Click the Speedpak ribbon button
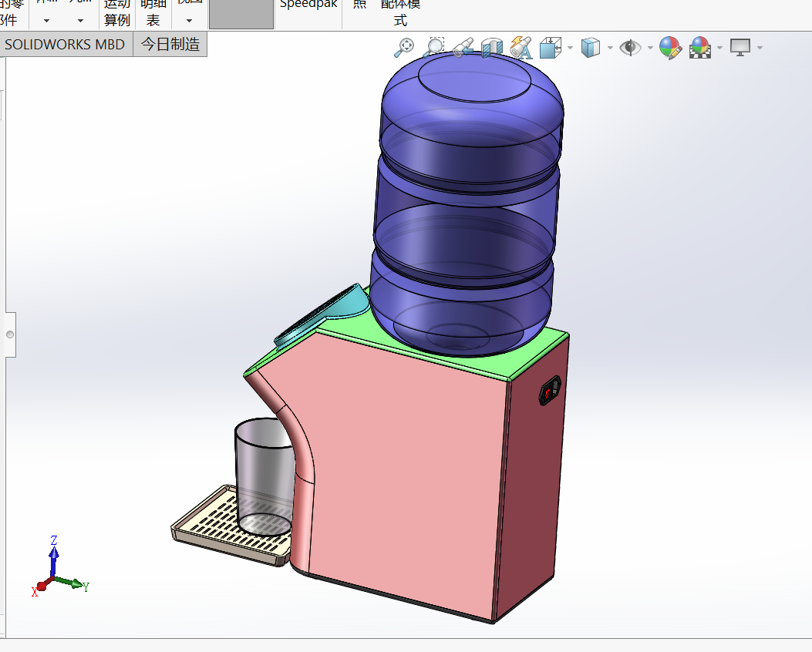812x652 pixels. tap(308, 5)
